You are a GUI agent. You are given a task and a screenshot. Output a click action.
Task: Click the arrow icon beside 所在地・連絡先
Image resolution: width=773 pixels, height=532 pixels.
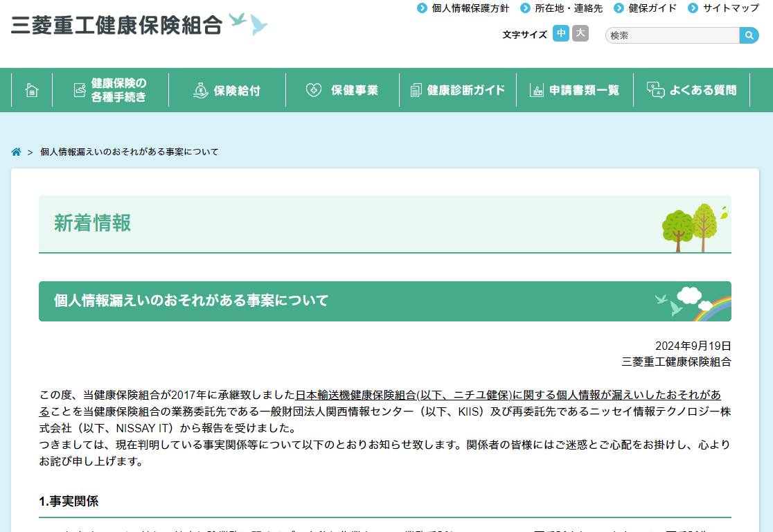526,8
